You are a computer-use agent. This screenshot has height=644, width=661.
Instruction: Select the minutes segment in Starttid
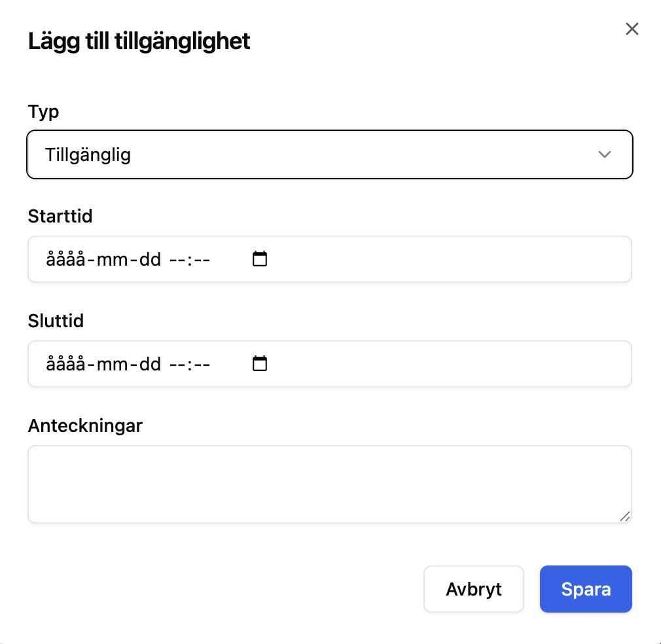tap(202, 259)
